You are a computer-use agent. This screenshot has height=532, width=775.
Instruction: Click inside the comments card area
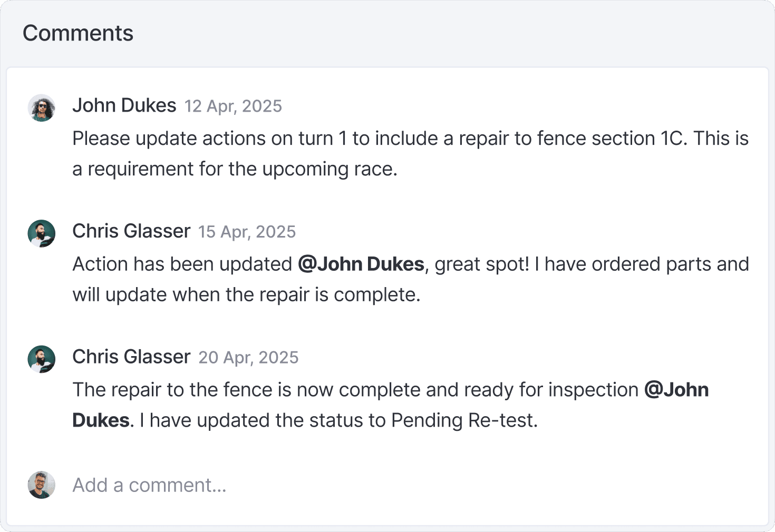click(387, 295)
